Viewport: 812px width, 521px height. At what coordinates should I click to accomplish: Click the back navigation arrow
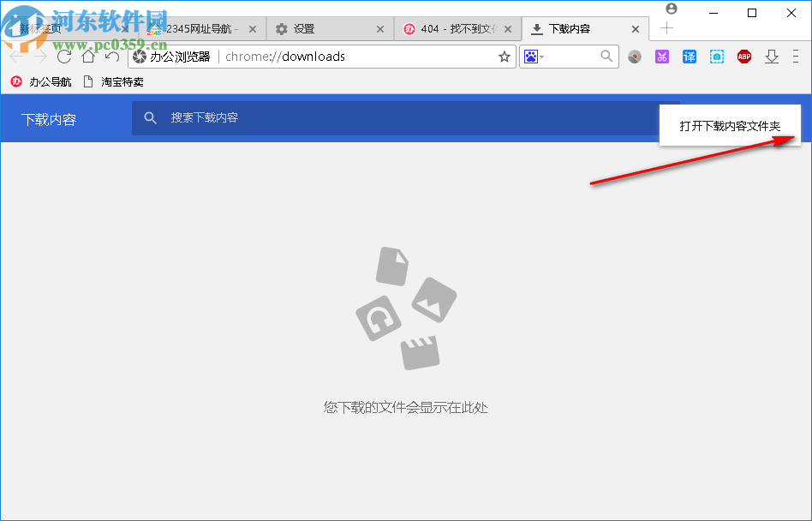pos(15,57)
